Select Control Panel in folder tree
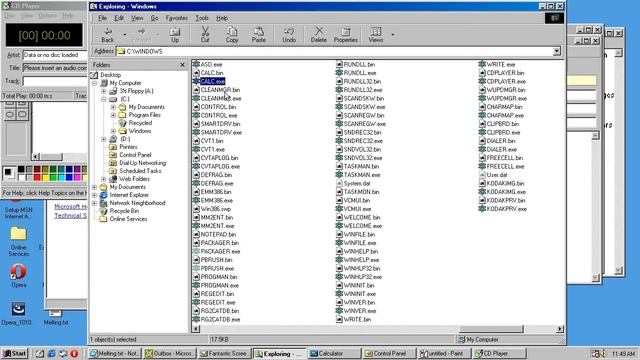The height and width of the screenshot is (360, 640). 135,155
